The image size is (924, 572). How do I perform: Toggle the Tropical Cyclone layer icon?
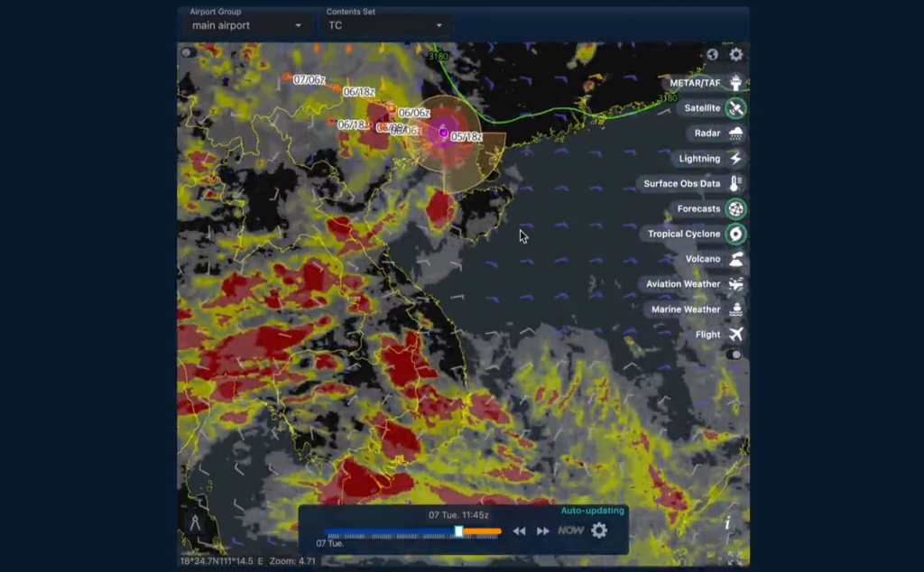click(736, 235)
